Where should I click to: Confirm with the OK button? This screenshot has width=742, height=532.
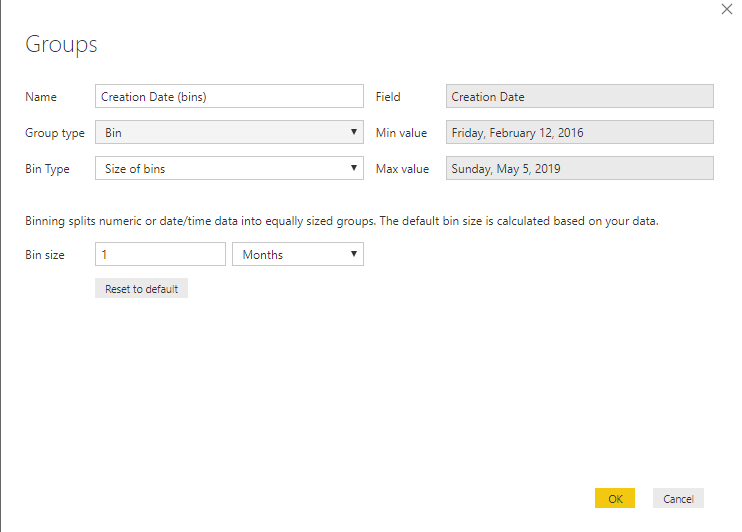615,498
